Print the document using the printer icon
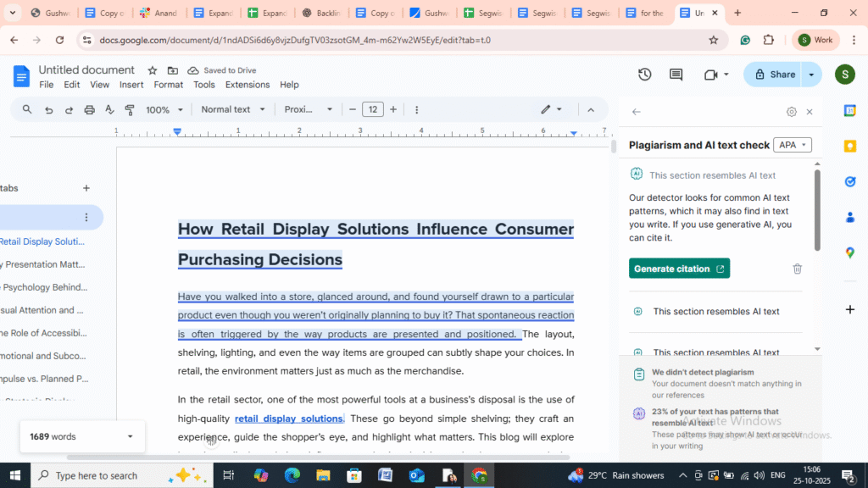Screen dimensions: 868x488 (89, 109)
